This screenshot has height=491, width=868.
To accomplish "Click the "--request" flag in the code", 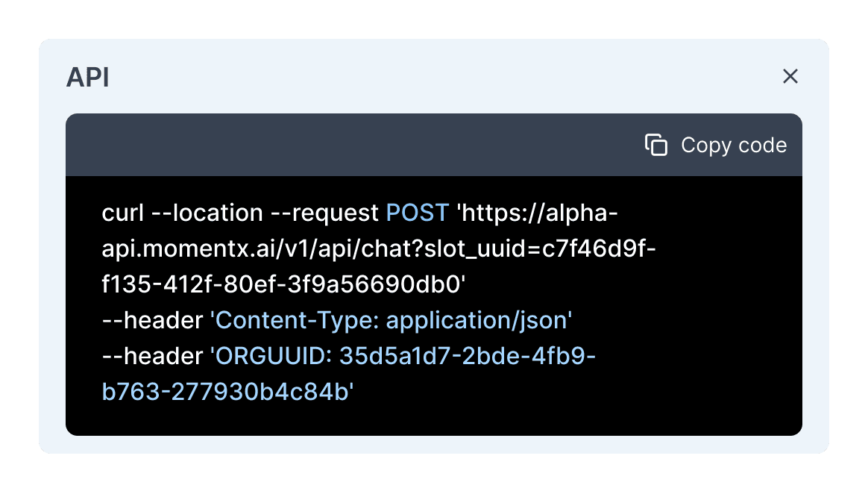I will pos(324,213).
